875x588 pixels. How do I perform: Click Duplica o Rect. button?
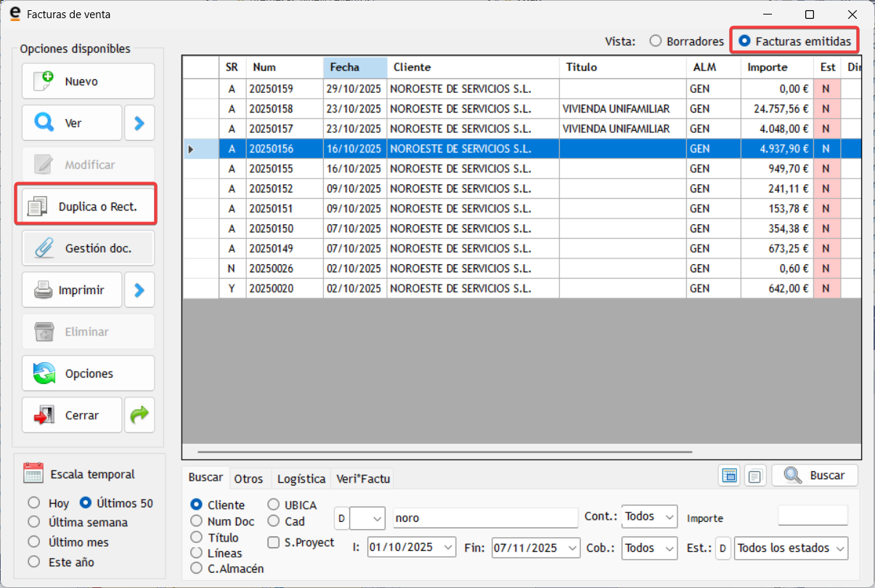tap(88, 207)
